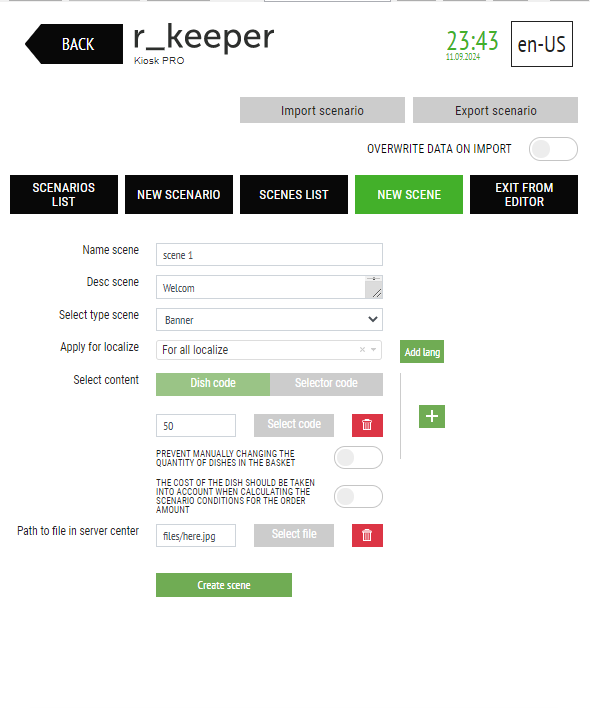Grab the Desc scene resize handle
This screenshot has height=708, width=590.
(x=377, y=293)
